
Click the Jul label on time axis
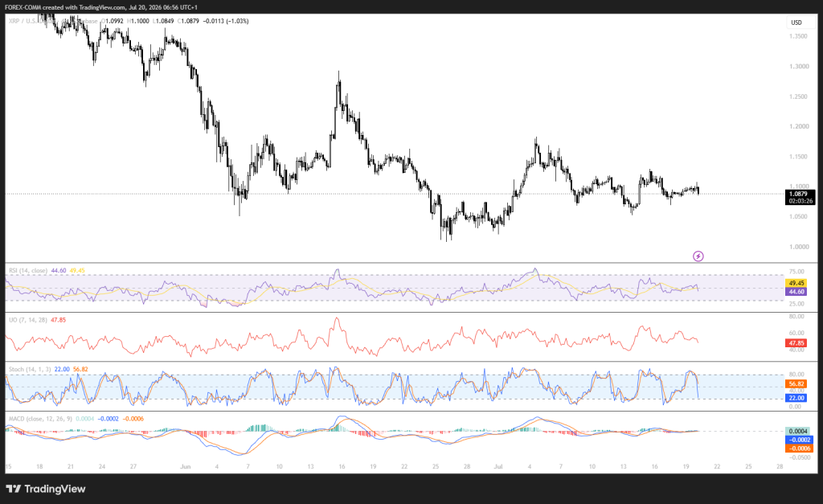(498, 466)
